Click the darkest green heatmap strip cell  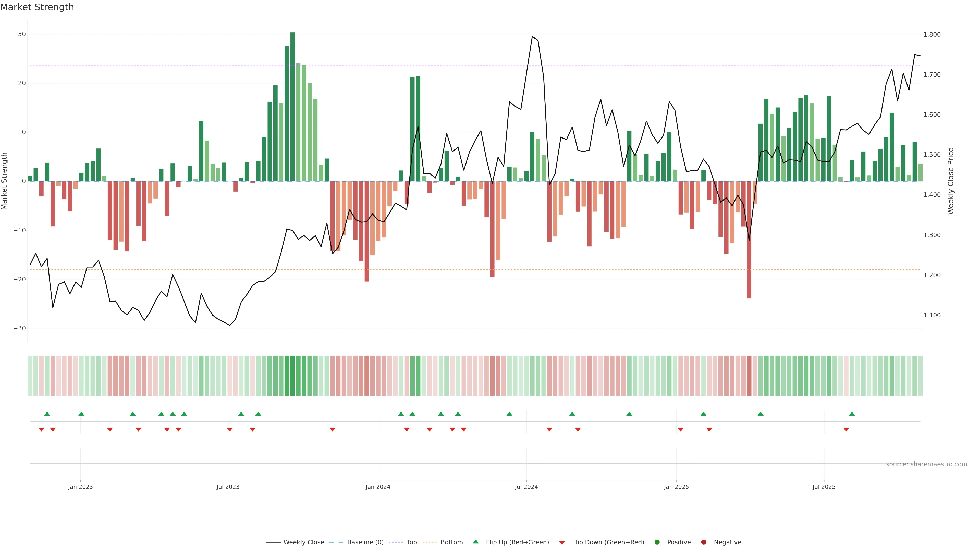(292, 376)
